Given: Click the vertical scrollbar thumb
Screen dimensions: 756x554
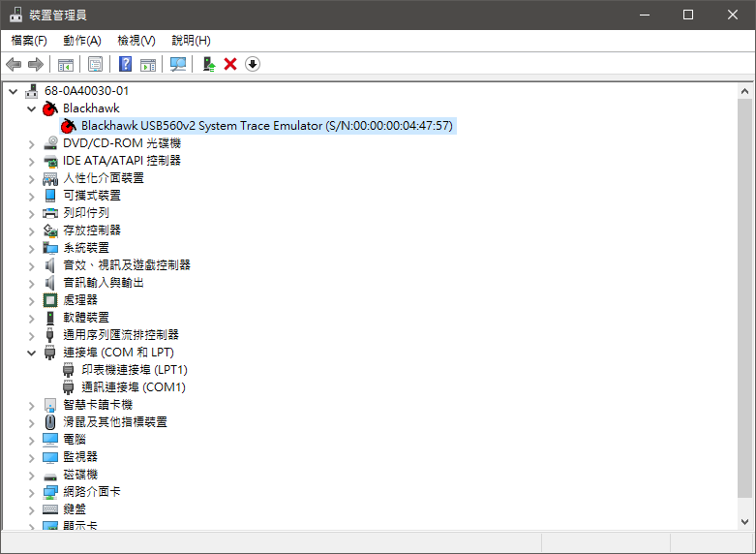Looking at the screenshot, I should pyautogui.click(x=744, y=298).
